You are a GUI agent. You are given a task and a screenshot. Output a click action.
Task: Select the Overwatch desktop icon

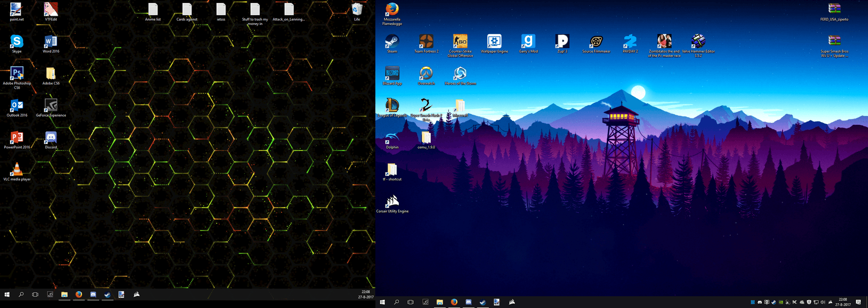pyautogui.click(x=426, y=74)
